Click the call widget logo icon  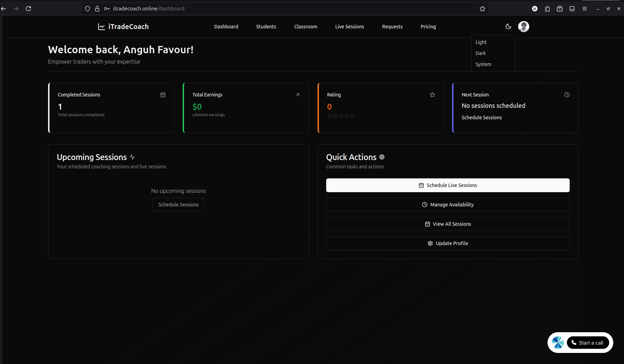pos(558,343)
